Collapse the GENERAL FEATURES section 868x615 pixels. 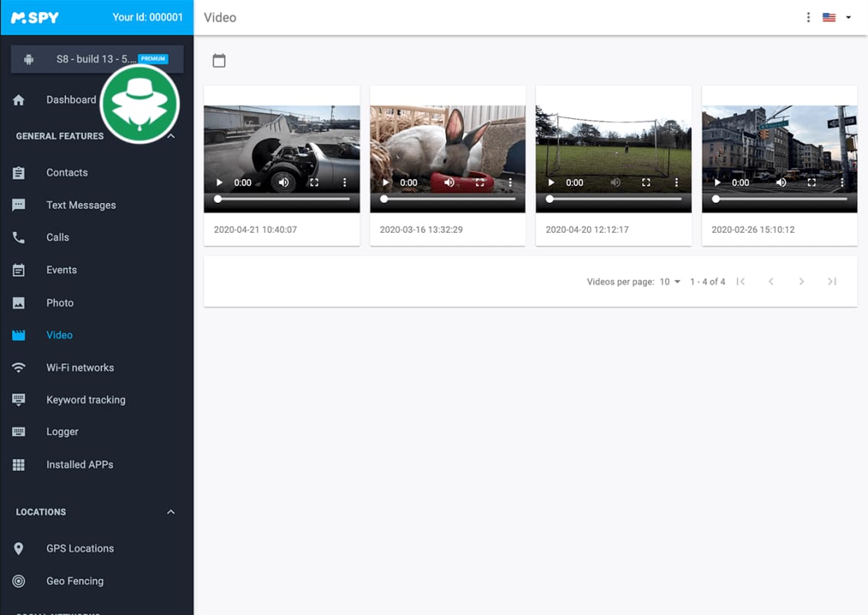click(x=170, y=136)
